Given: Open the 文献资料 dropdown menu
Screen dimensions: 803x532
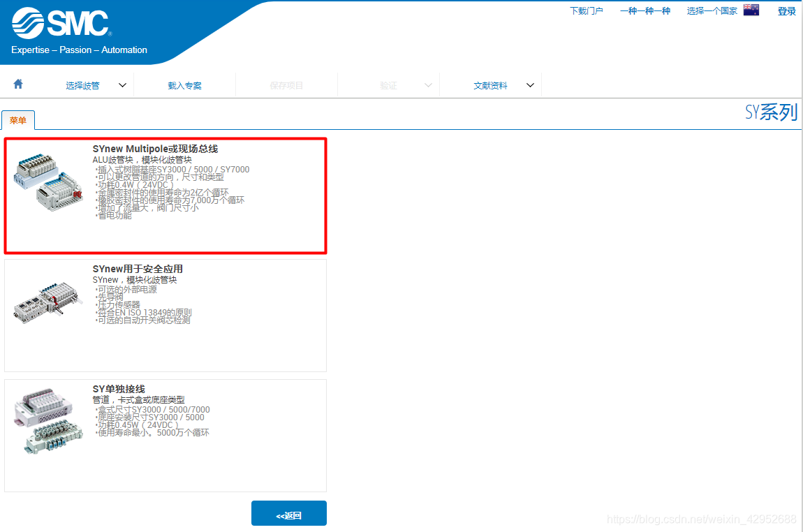Looking at the screenshot, I should coord(490,85).
